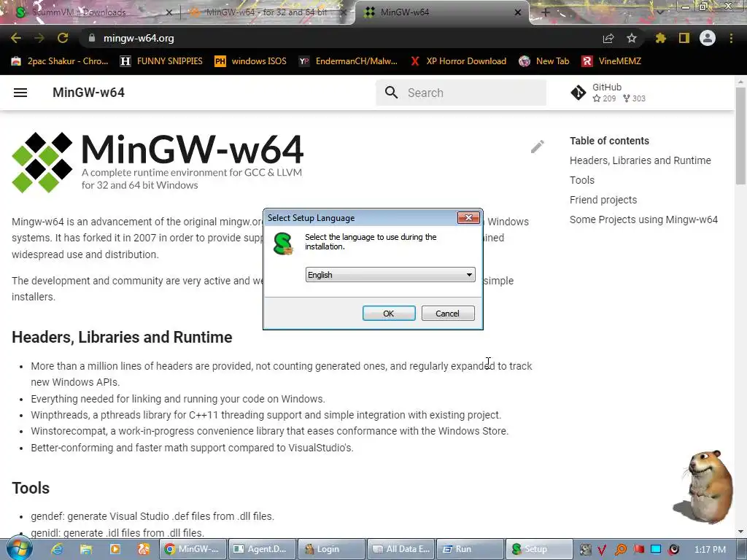This screenshot has width=747, height=560.
Task: Switch to Setup taskbar button
Action: tap(539, 549)
